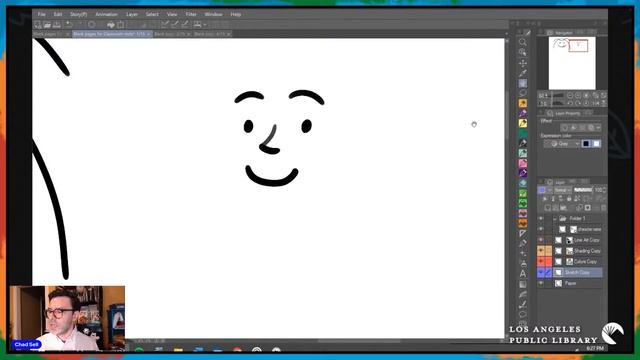The height and width of the screenshot is (360, 640).
Task: Click the Open file toolbar icon
Action: [47, 25]
